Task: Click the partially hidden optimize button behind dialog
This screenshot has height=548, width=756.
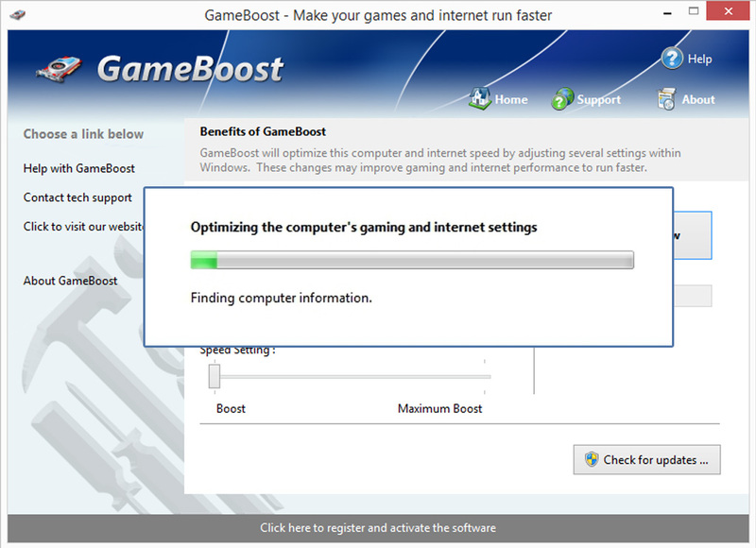Action: click(x=693, y=235)
